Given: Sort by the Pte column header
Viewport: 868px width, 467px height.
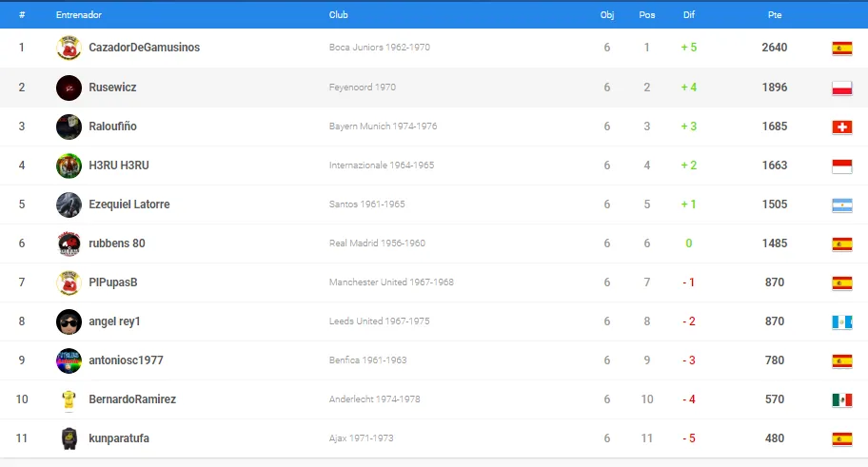Looking at the screenshot, I should coord(775,15).
